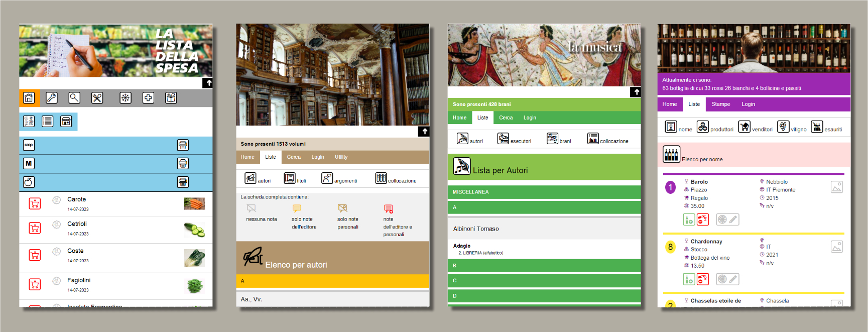Switch to the Utility tab in library panel
This screenshot has height=332, width=868.
click(341, 157)
